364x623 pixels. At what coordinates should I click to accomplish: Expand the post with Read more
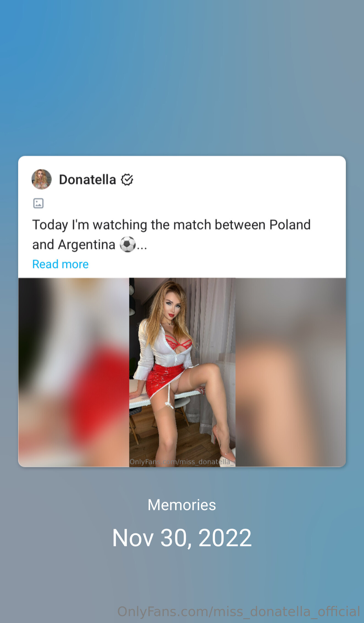coord(60,264)
